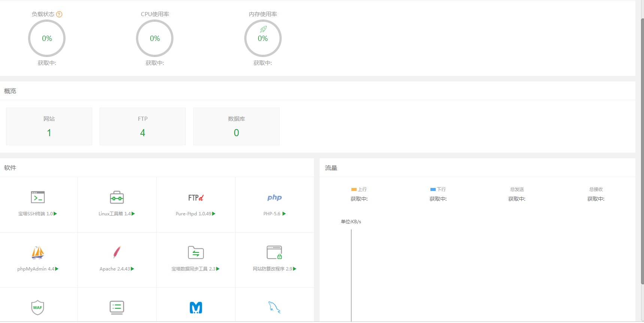This screenshot has height=323, width=644.
Task: Open the 数据库 overview card
Action: tap(236, 126)
